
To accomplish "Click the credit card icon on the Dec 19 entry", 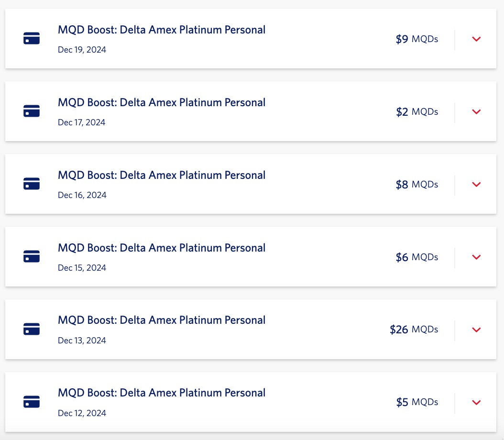I will (32, 39).
